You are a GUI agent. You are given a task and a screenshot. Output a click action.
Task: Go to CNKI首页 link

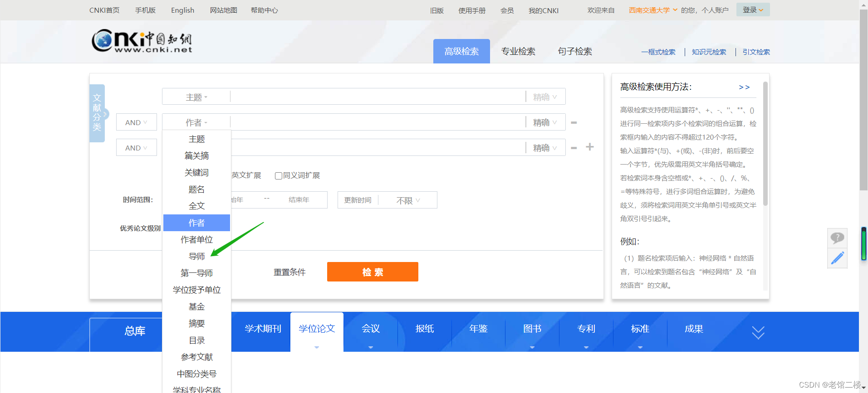click(104, 10)
